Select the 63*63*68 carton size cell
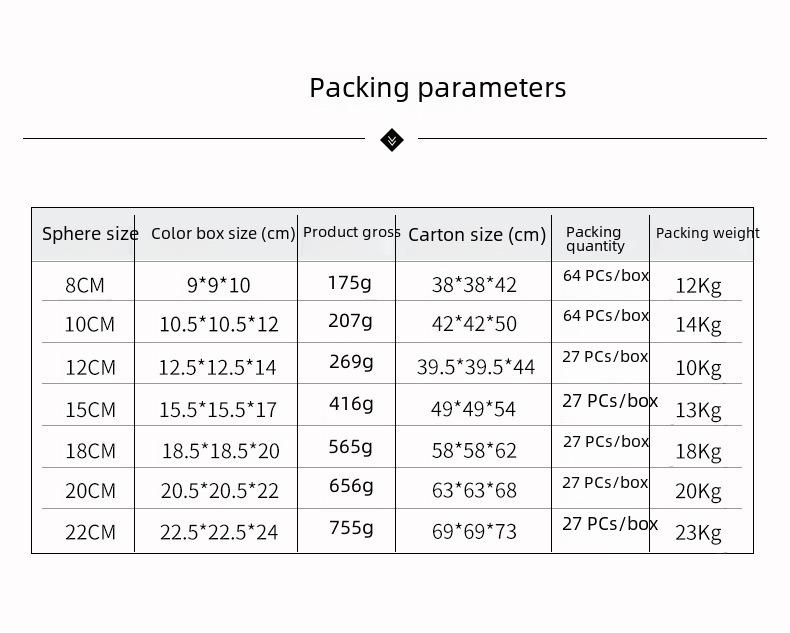This screenshot has width=790, height=633. [474, 491]
